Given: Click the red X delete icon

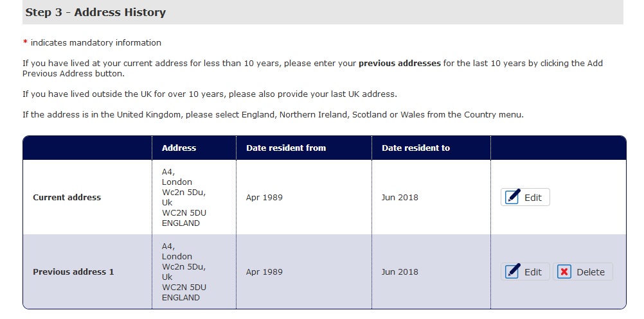Looking at the screenshot, I should [564, 272].
